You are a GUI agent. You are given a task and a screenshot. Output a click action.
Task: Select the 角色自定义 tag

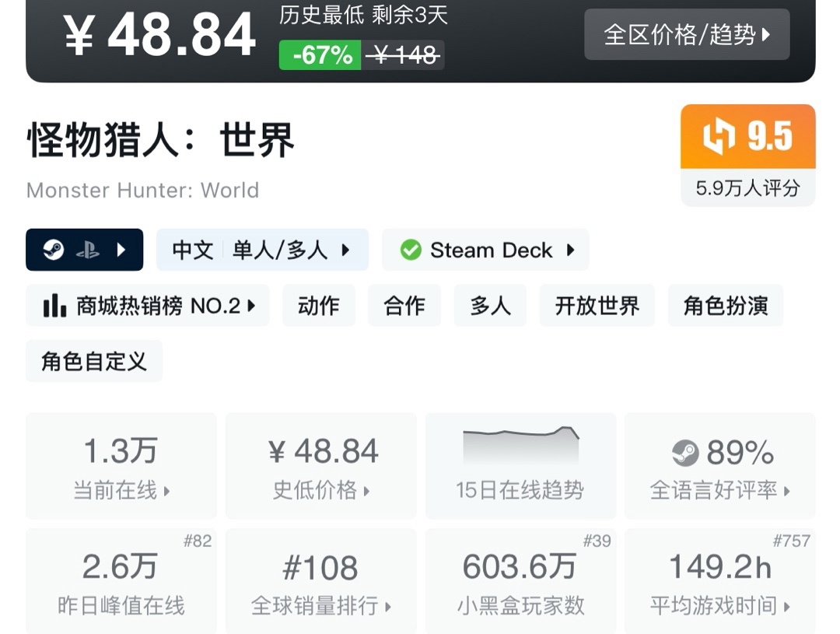[x=94, y=361]
